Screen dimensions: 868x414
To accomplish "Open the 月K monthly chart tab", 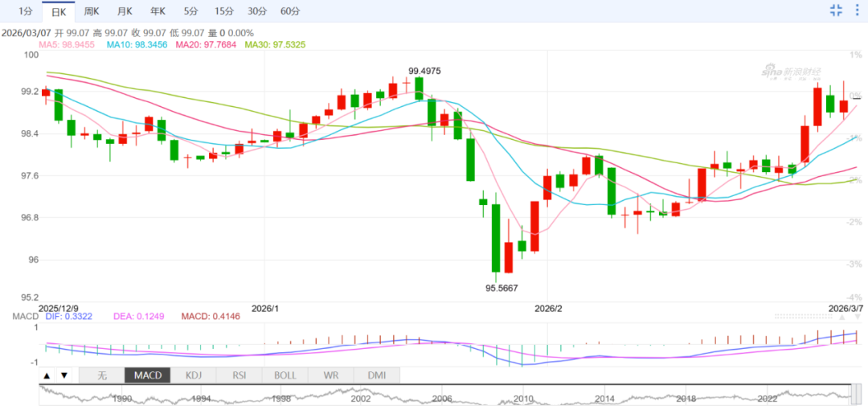I will coord(125,11).
